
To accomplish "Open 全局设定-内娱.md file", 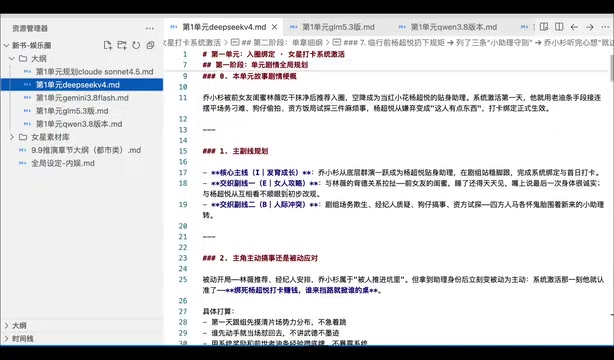I will click(63, 163).
